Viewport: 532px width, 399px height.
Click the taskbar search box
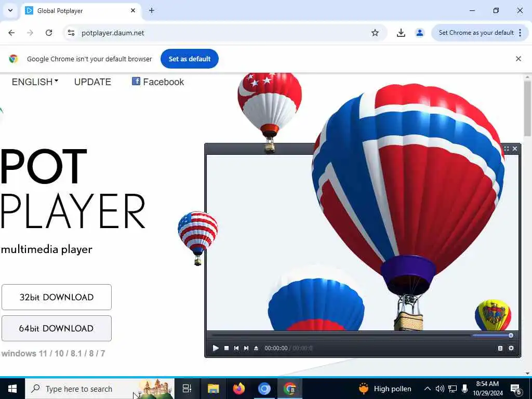click(x=100, y=389)
